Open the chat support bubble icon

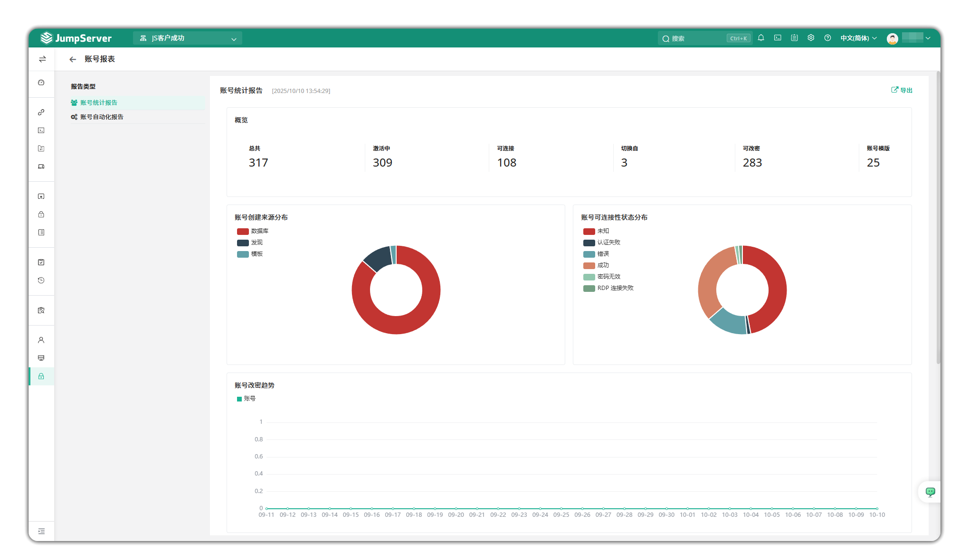(930, 492)
